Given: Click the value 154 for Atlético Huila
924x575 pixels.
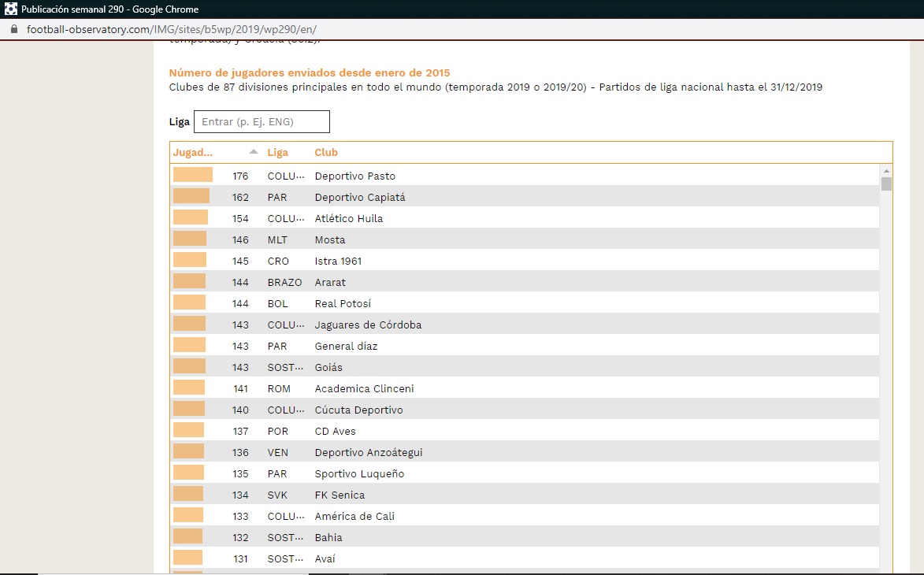Looking at the screenshot, I should (240, 218).
